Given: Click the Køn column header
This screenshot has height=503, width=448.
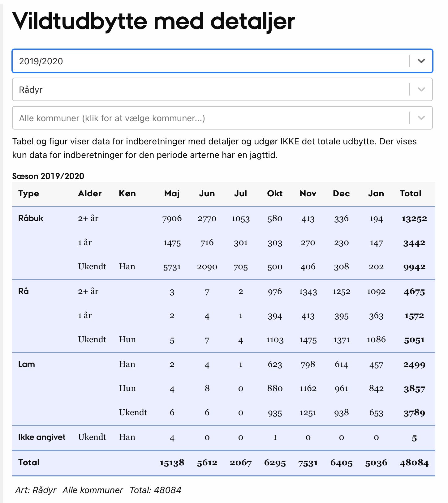Looking at the screenshot, I should pos(127,194).
